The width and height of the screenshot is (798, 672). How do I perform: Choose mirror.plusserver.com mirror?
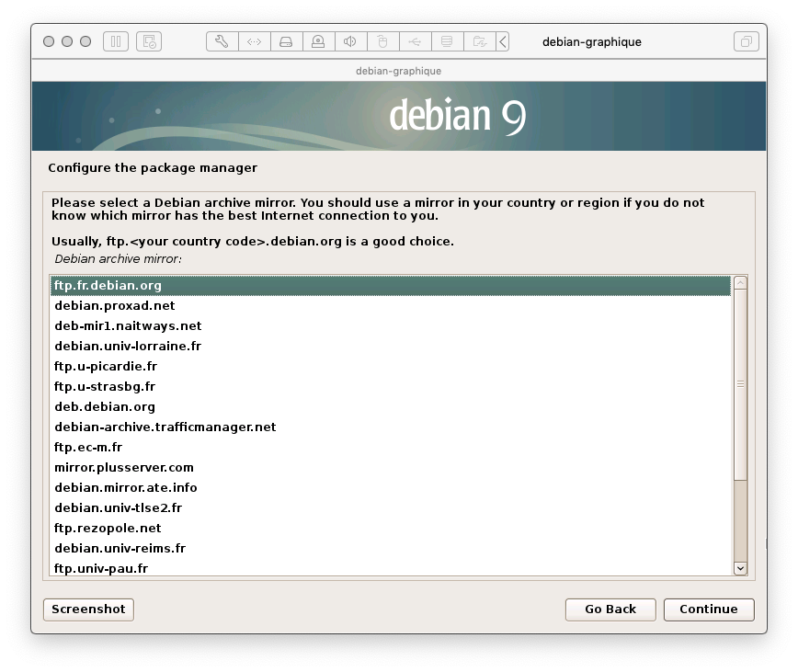(x=391, y=468)
